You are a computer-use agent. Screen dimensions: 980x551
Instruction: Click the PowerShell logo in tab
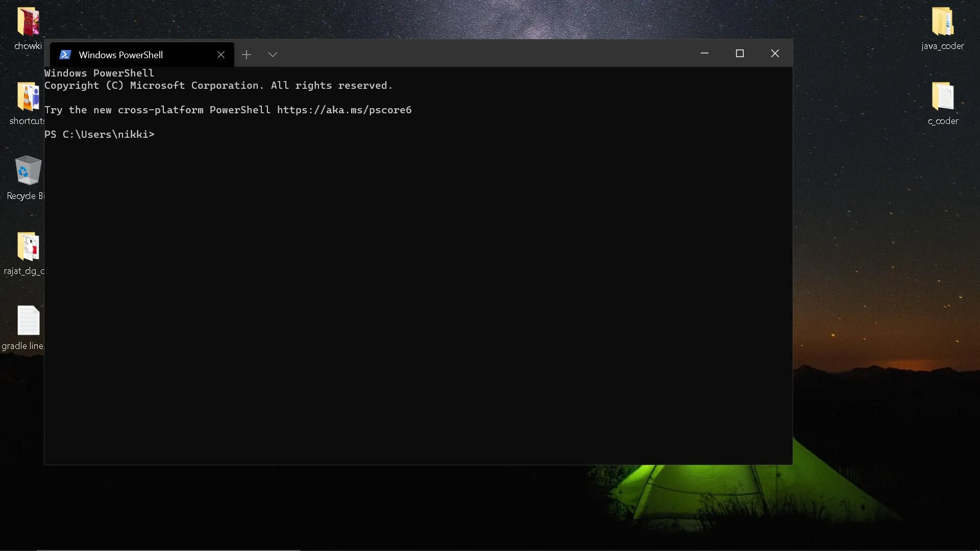click(x=65, y=55)
